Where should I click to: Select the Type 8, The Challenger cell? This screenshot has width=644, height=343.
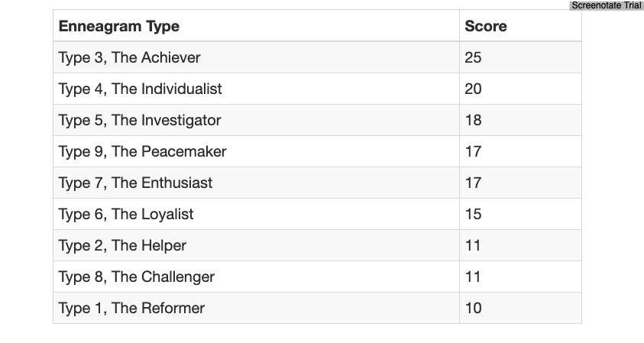137,277
